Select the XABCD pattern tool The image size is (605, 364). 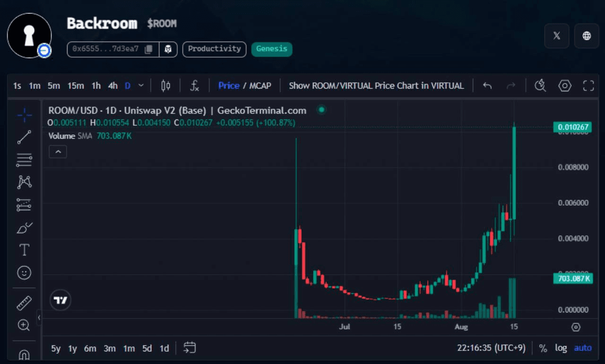click(x=24, y=182)
